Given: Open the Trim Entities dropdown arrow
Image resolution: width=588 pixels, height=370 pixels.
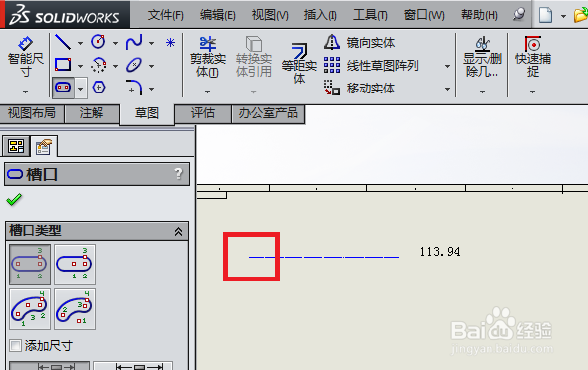Looking at the screenshot, I should pos(207,92).
